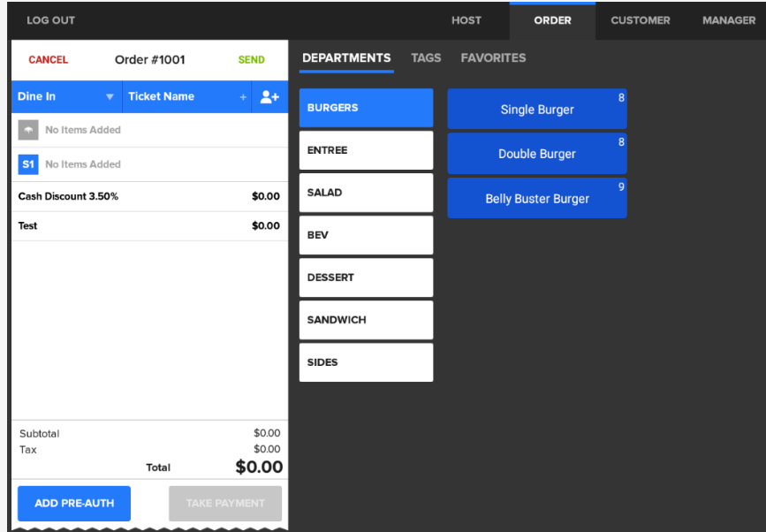This screenshot has width=766, height=532.
Task: Open the Favorites view
Action: 493,58
